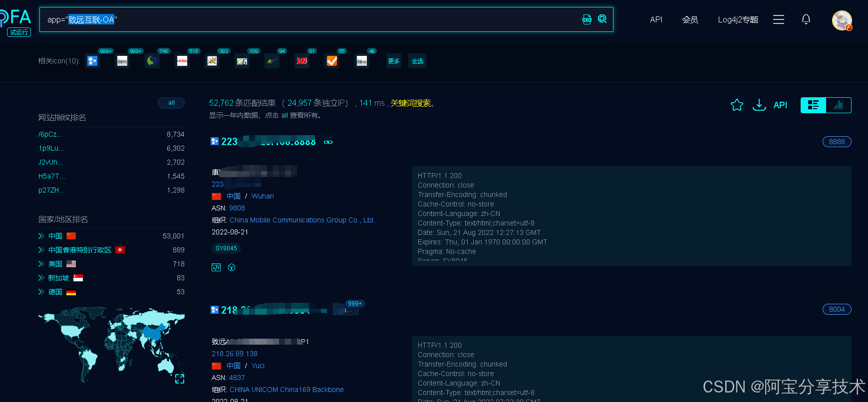The image size is (868, 402).
Task: Click the 999+ badge on second result
Action: (354, 304)
